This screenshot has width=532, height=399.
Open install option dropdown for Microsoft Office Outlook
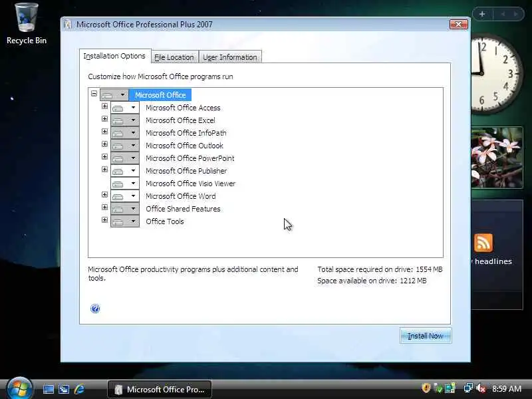tap(125, 146)
